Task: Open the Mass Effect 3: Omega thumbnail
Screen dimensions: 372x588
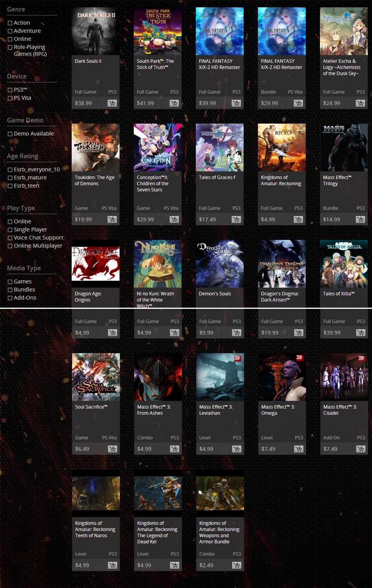Action: coord(282,377)
